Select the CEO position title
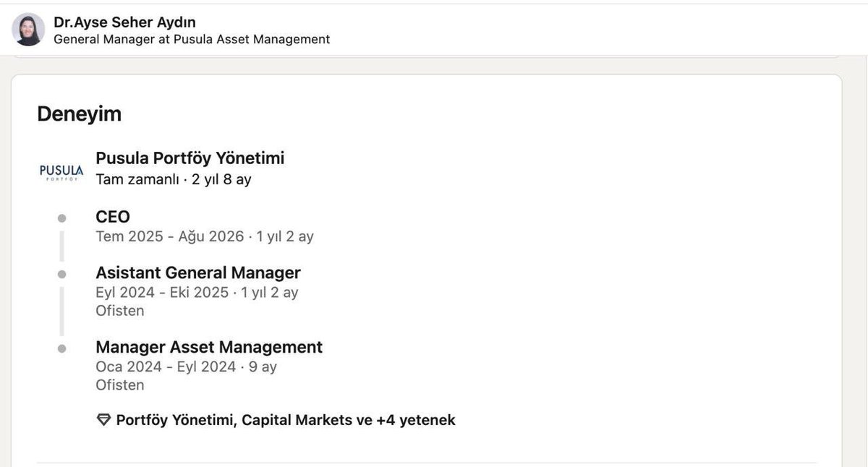Viewport: 868px width, 467px height. coord(113,217)
